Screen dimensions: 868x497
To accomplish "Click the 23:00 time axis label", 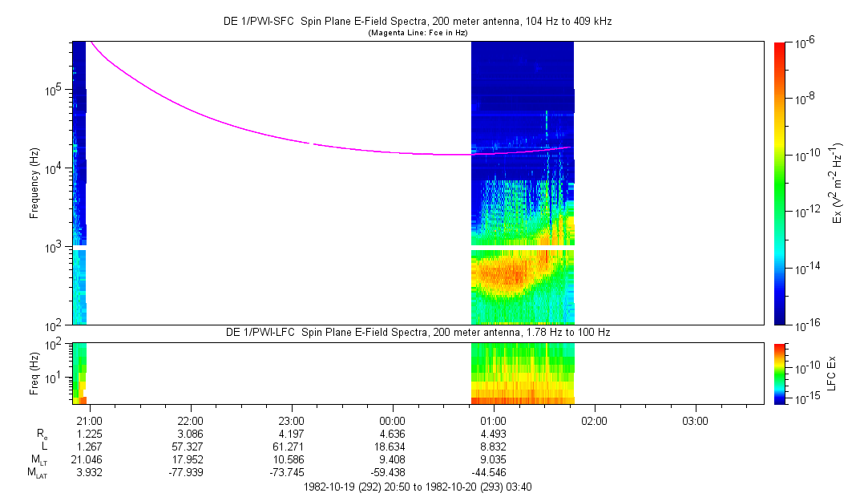I will [x=291, y=421].
